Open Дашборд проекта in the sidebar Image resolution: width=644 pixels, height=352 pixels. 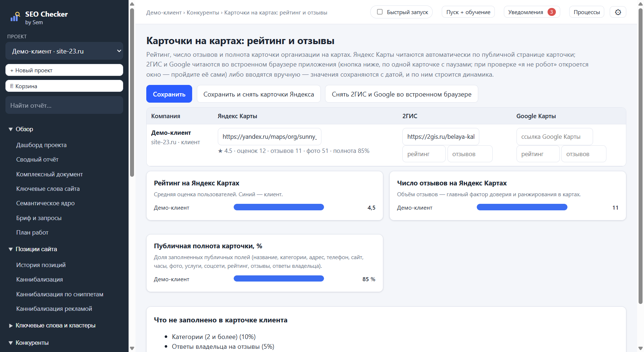tap(41, 145)
